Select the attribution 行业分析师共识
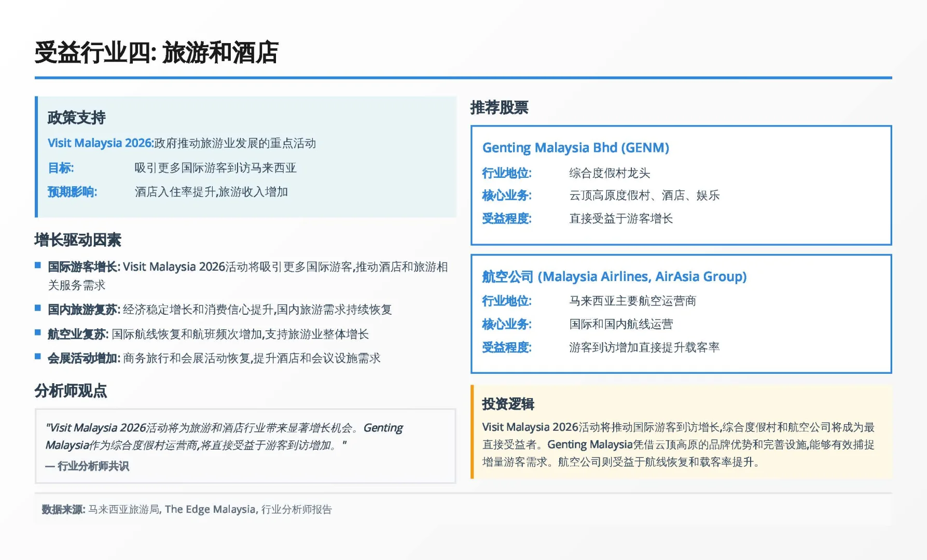Screen dimensions: 927x560 pos(93,466)
